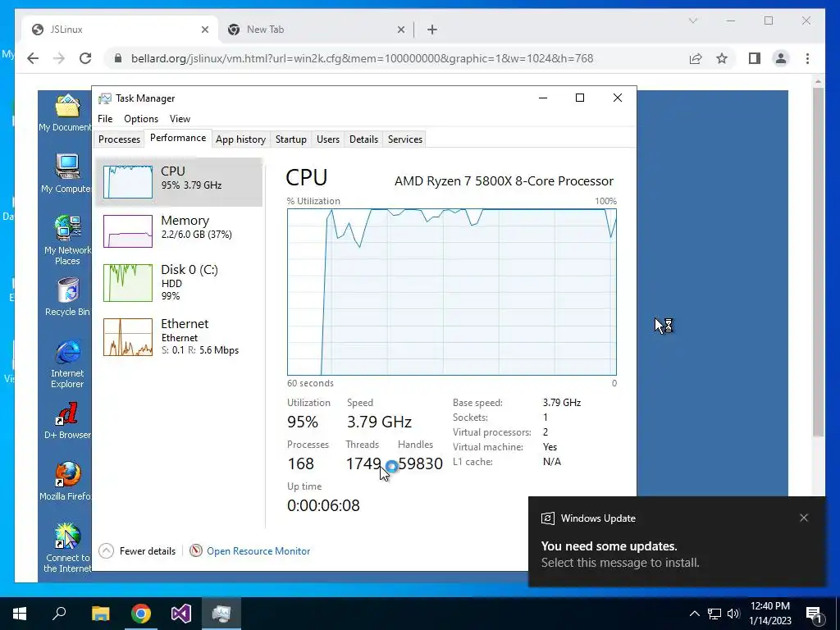Close the New Tab browser tab

click(x=400, y=30)
